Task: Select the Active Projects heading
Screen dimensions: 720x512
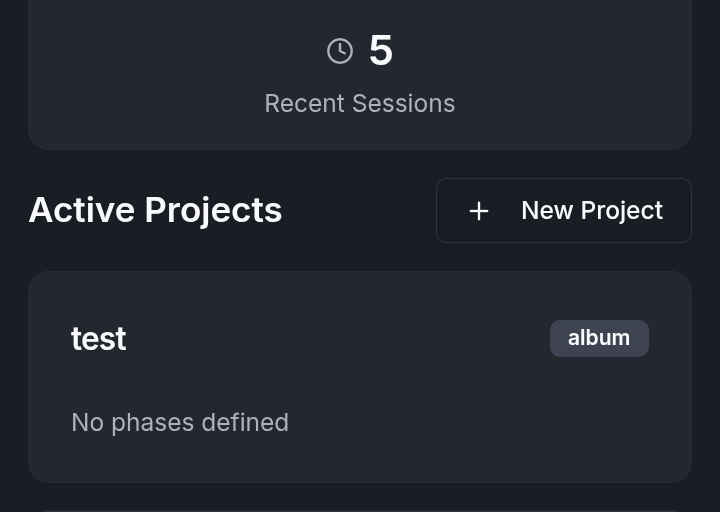Action: [155, 210]
